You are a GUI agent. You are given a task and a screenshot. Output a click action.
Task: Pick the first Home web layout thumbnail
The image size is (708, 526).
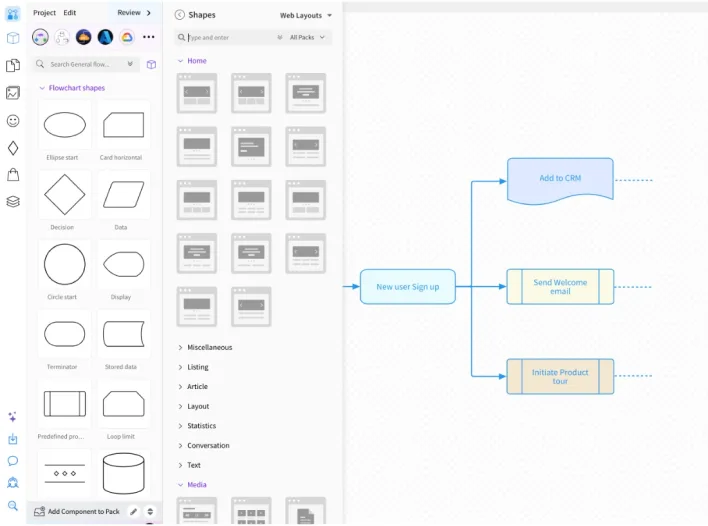(197, 93)
